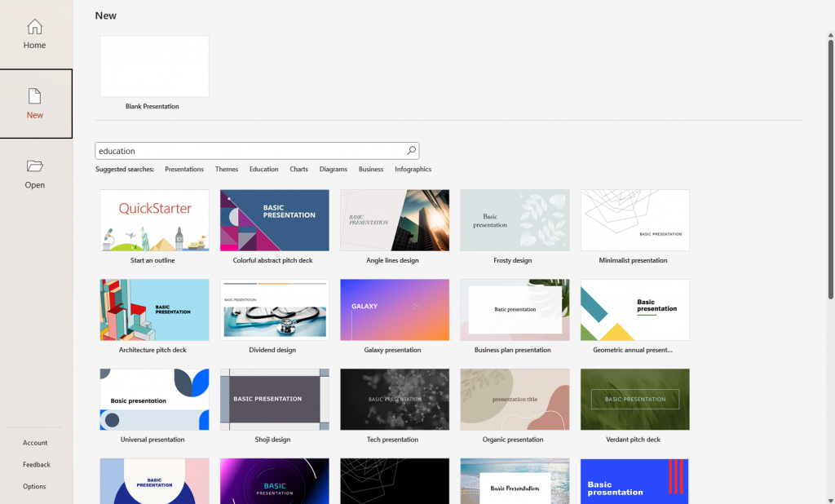
Task: Click the 'Frosty design' caption
Action: [x=513, y=260]
